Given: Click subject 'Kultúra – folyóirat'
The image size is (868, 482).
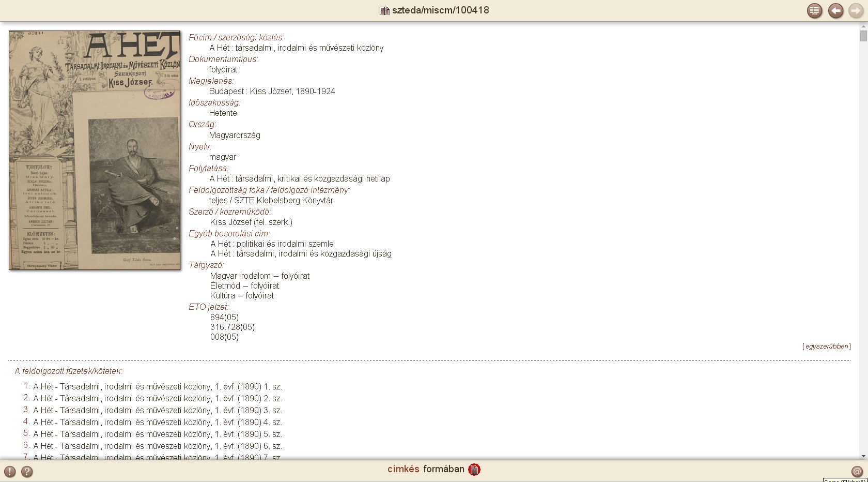Looking at the screenshot, I should [242, 295].
